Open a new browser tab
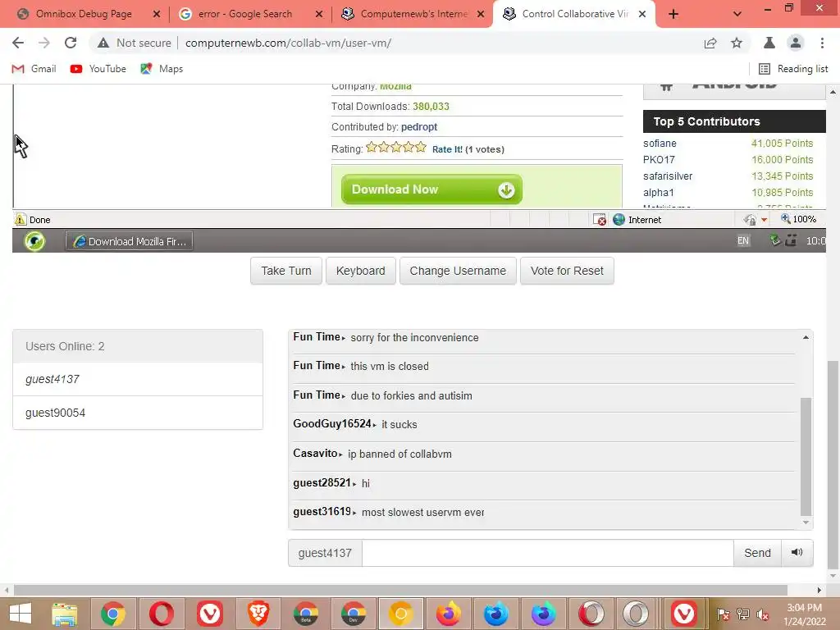 coord(673,14)
